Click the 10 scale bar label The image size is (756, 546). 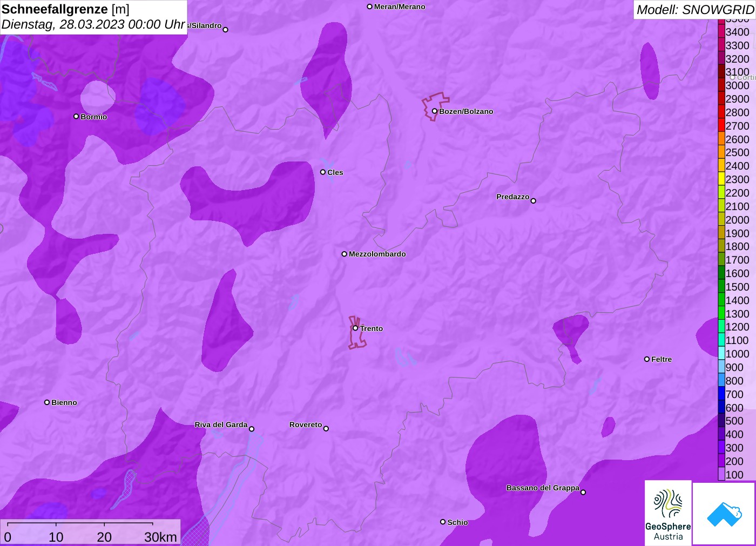click(x=56, y=537)
